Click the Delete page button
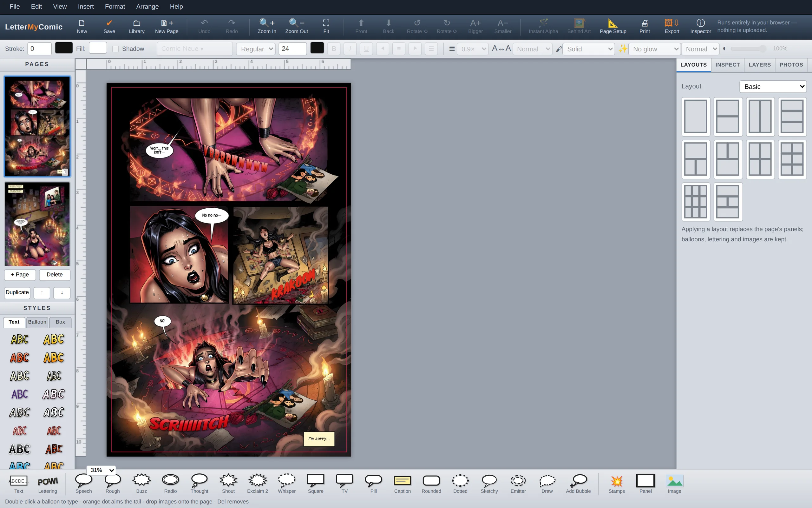Viewport: 812px width, 508px height. click(x=54, y=275)
